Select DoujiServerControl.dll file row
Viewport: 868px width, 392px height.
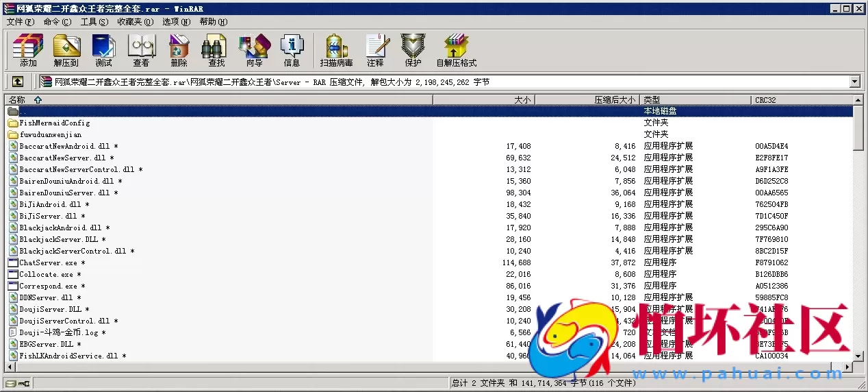click(x=429, y=321)
